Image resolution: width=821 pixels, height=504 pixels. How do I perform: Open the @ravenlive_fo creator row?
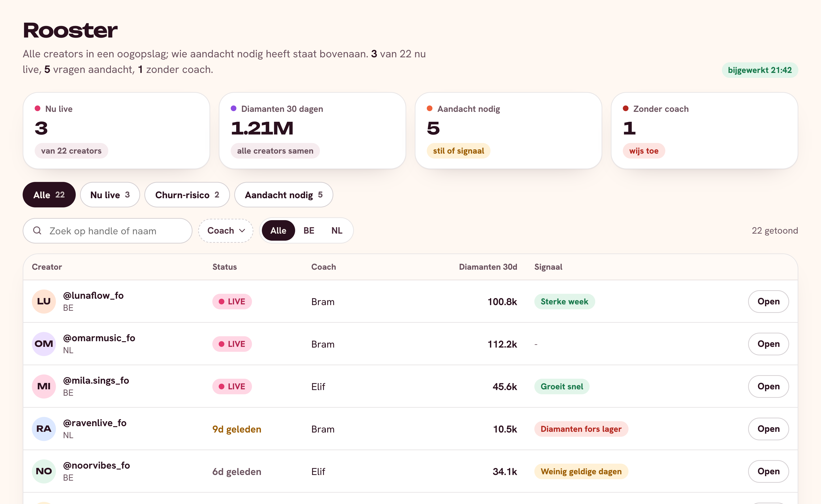point(768,429)
